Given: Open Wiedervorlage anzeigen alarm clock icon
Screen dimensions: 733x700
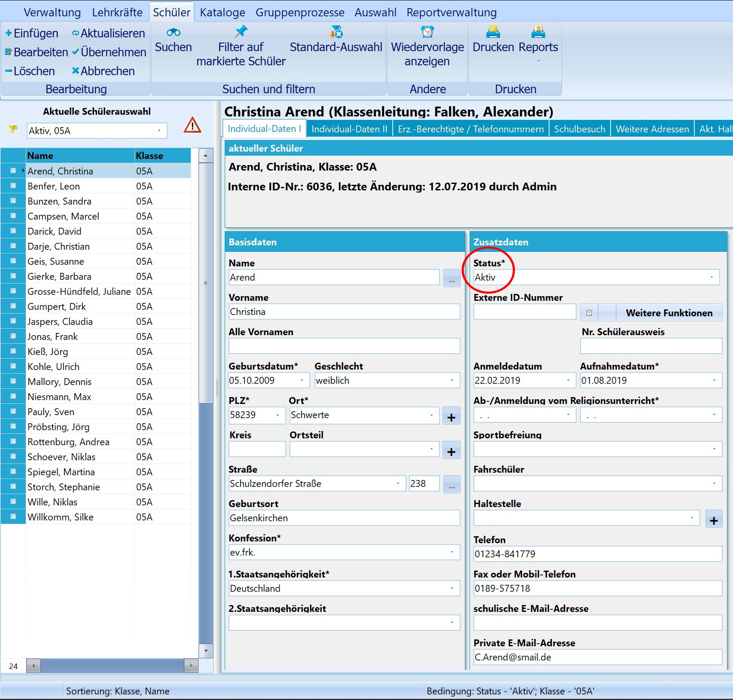Looking at the screenshot, I should click(427, 32).
